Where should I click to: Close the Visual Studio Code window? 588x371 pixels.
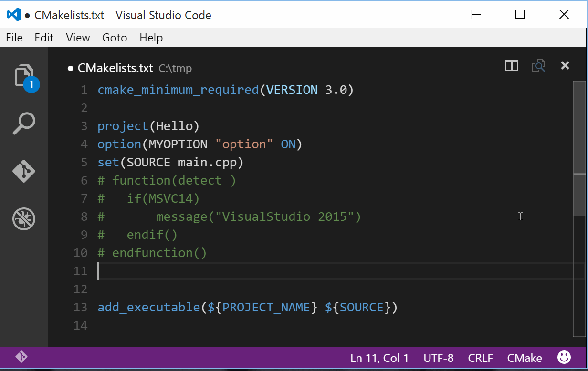pyautogui.click(x=564, y=15)
